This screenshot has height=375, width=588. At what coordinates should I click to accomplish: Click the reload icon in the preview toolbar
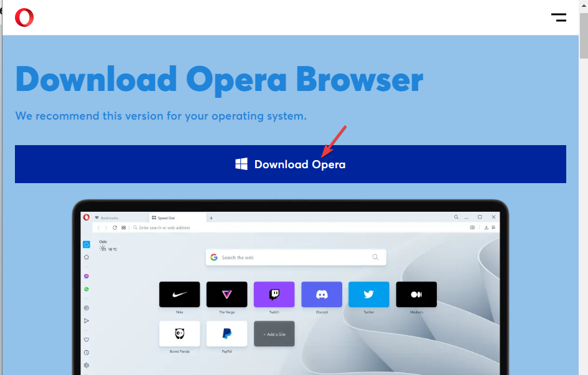(114, 227)
